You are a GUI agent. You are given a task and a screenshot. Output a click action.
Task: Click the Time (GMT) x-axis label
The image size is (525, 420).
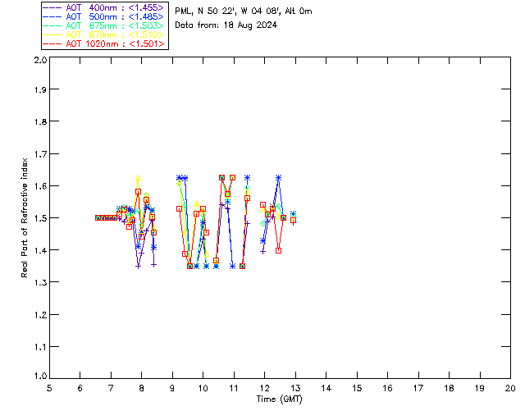tap(280, 399)
